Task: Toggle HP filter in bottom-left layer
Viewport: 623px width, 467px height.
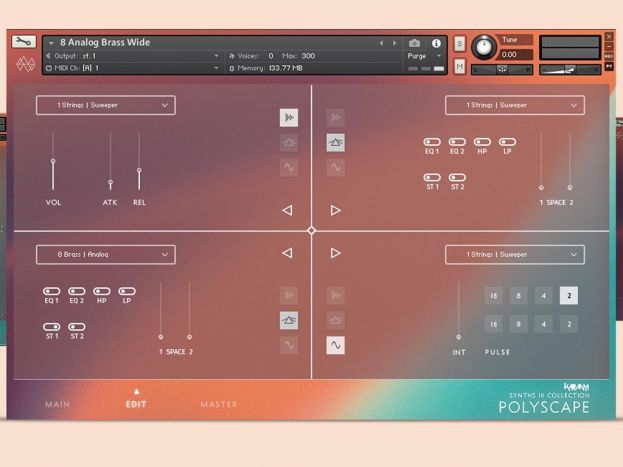Action: 102,291
